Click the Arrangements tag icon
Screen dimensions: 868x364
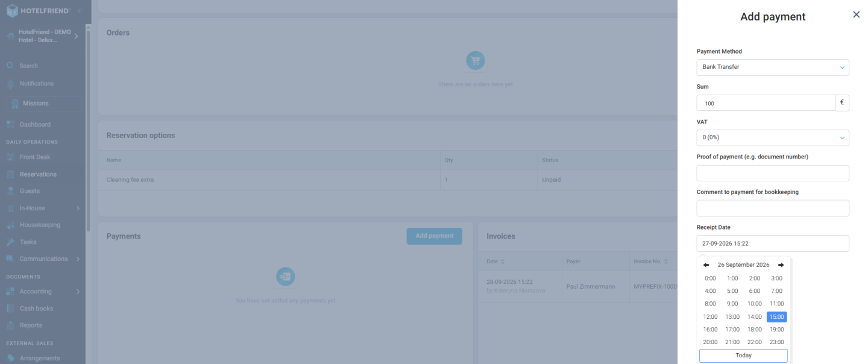[x=10, y=358]
